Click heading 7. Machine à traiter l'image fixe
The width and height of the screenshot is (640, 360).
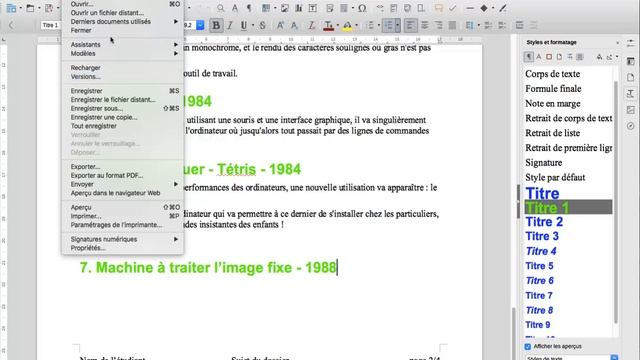point(208,268)
